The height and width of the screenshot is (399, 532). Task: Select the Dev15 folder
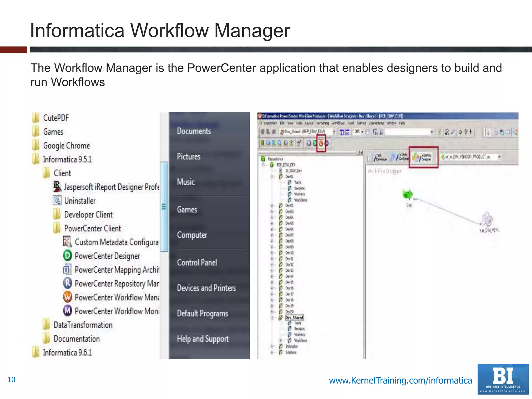click(289, 282)
